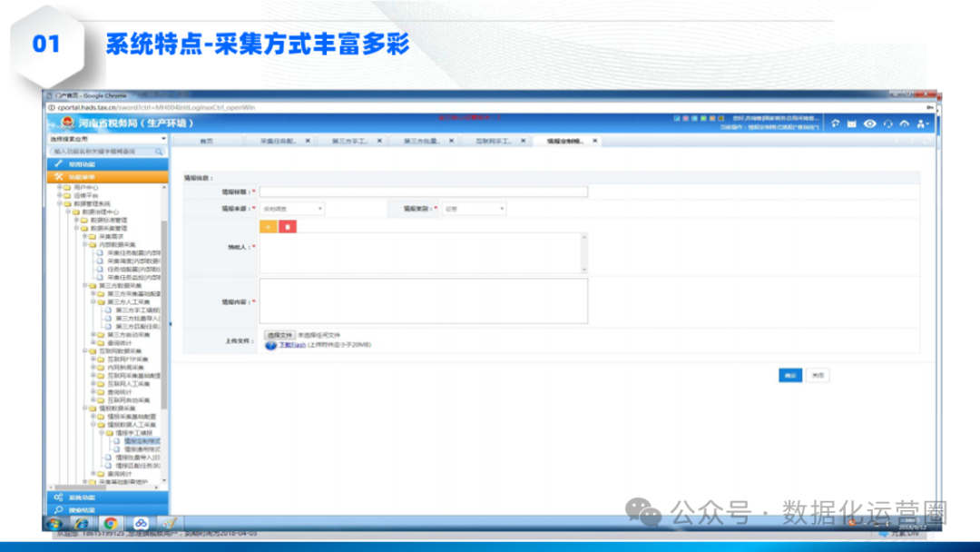Collapse the 数据管理系统 tree node
Screen dimensions: 980x552
59,203
